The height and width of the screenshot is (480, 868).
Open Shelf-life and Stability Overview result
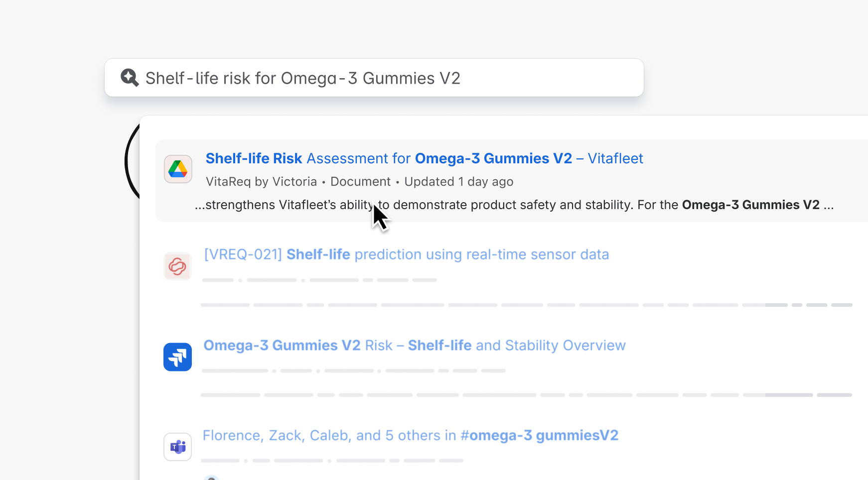click(x=414, y=346)
